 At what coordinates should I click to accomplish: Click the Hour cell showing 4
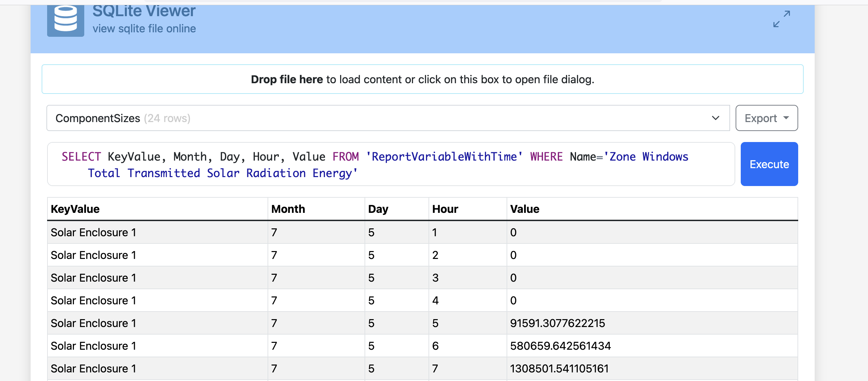tap(468, 301)
